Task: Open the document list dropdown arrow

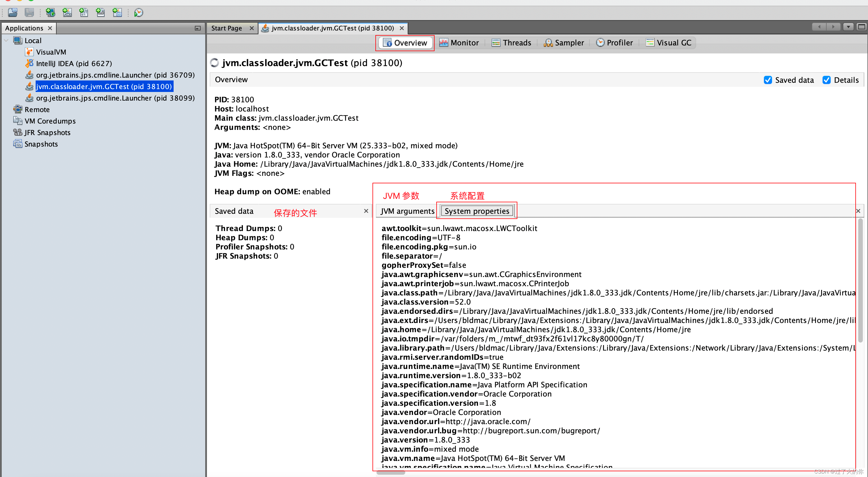Action: (x=848, y=27)
